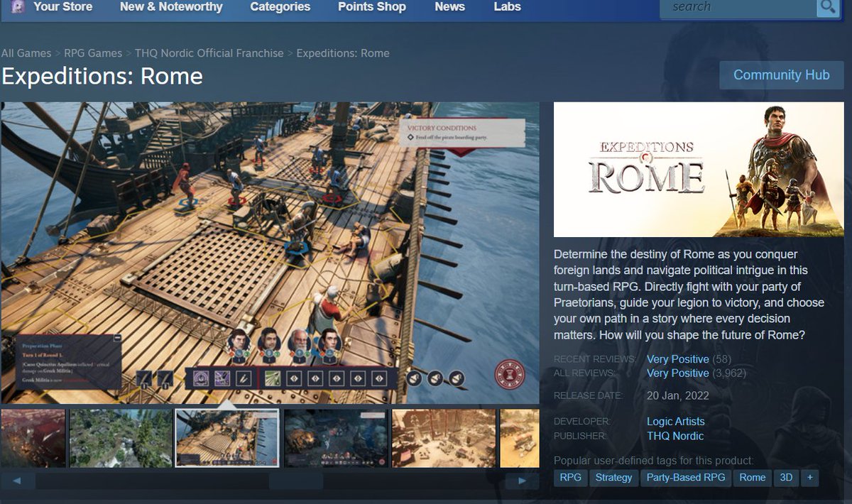Open the publisher THQ Nordic page
Viewport: 852px width, 504px height.
[675, 436]
